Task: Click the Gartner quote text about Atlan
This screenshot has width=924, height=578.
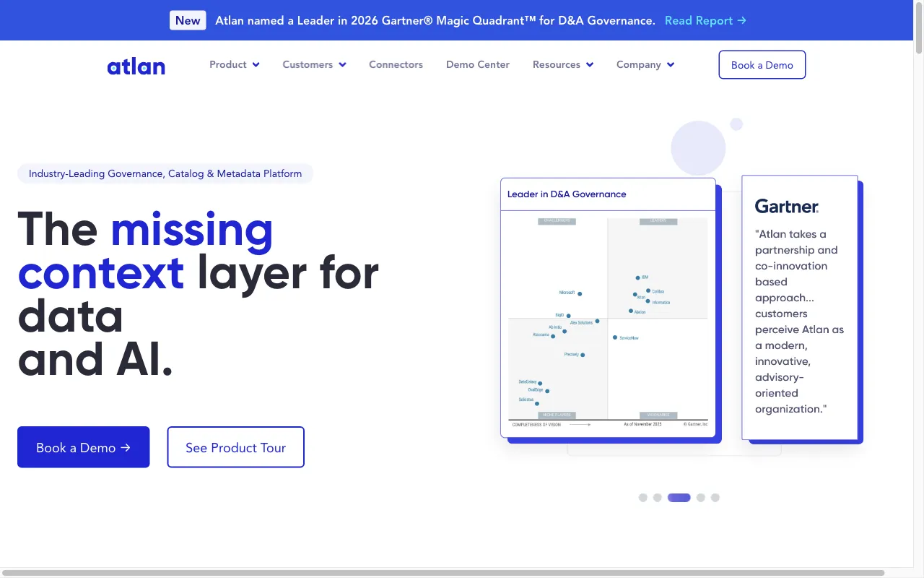Action: [800, 322]
